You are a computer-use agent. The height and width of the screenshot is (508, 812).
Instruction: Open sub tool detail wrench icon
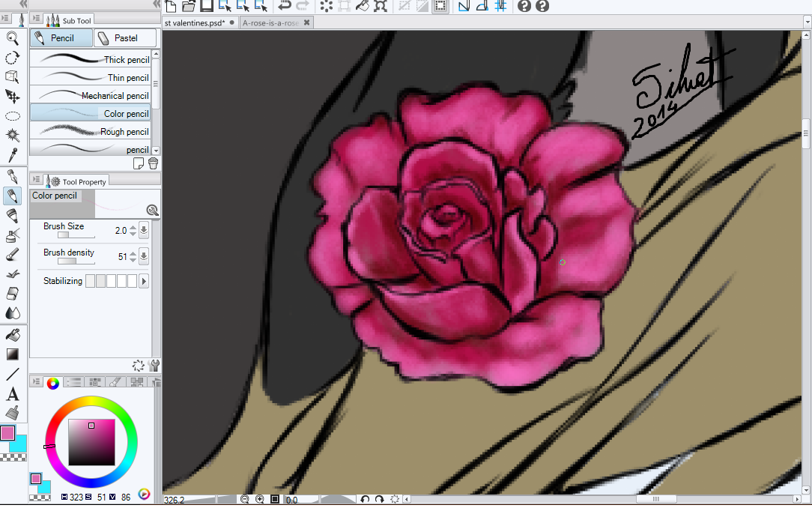pos(154,366)
